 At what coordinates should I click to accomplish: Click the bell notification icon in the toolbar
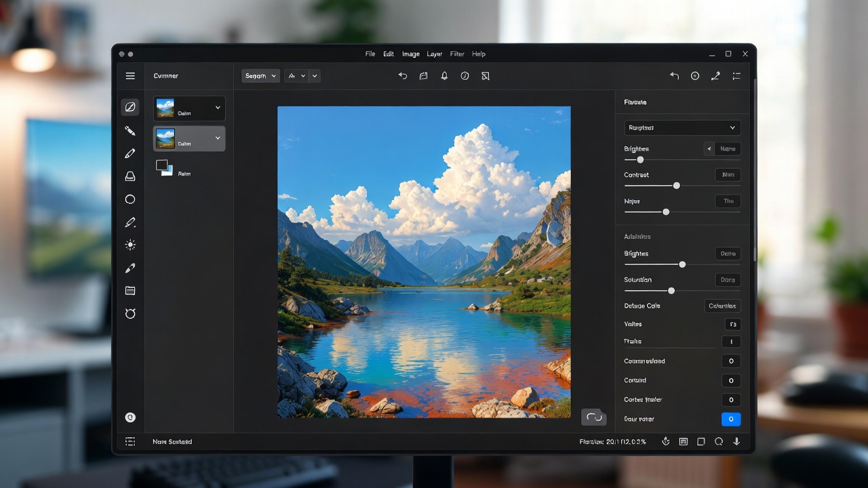click(444, 76)
